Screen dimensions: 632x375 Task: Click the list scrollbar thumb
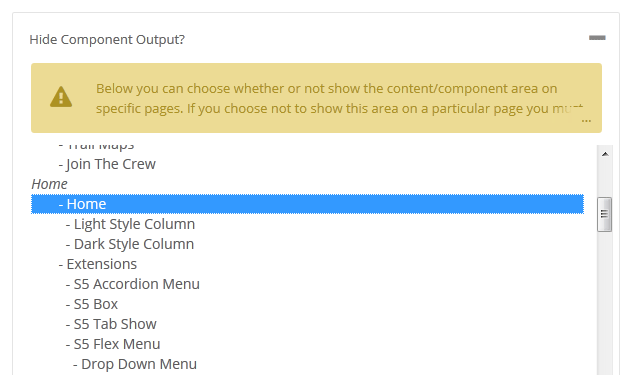(x=605, y=214)
